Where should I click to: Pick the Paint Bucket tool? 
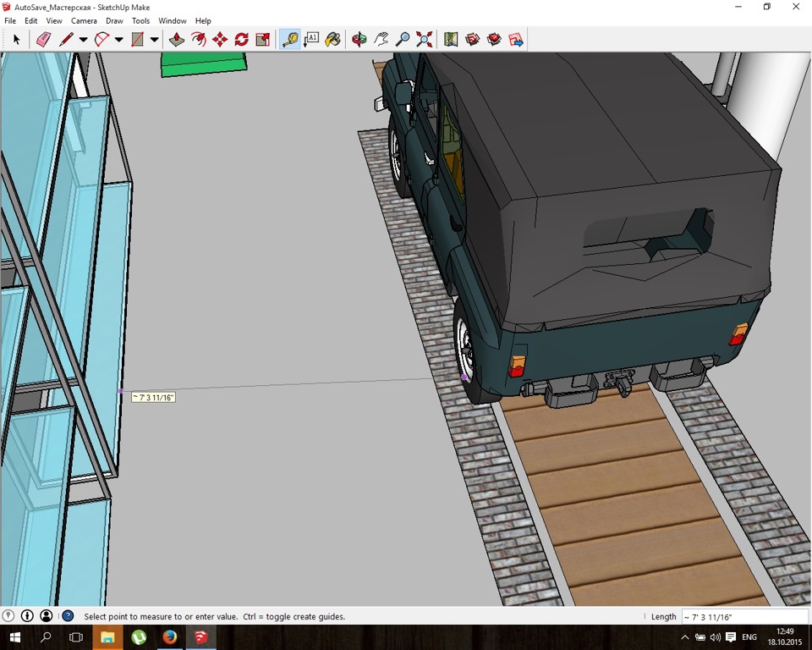(x=332, y=40)
